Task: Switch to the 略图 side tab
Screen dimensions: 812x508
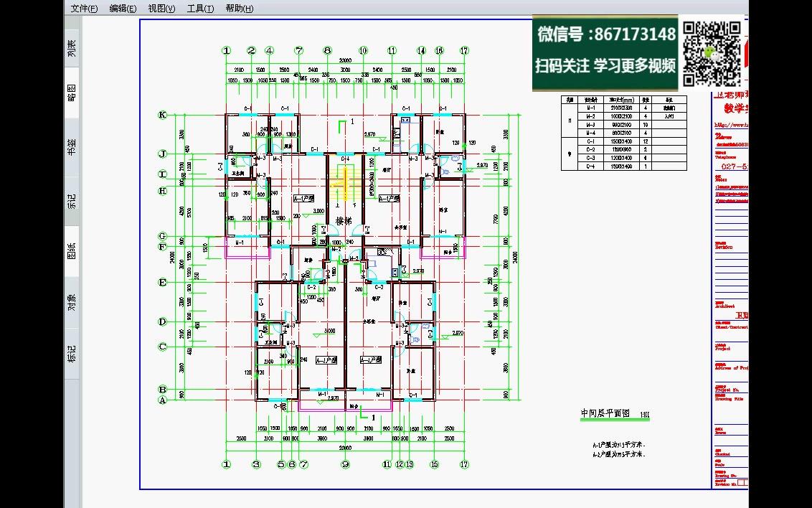Action: [x=72, y=93]
